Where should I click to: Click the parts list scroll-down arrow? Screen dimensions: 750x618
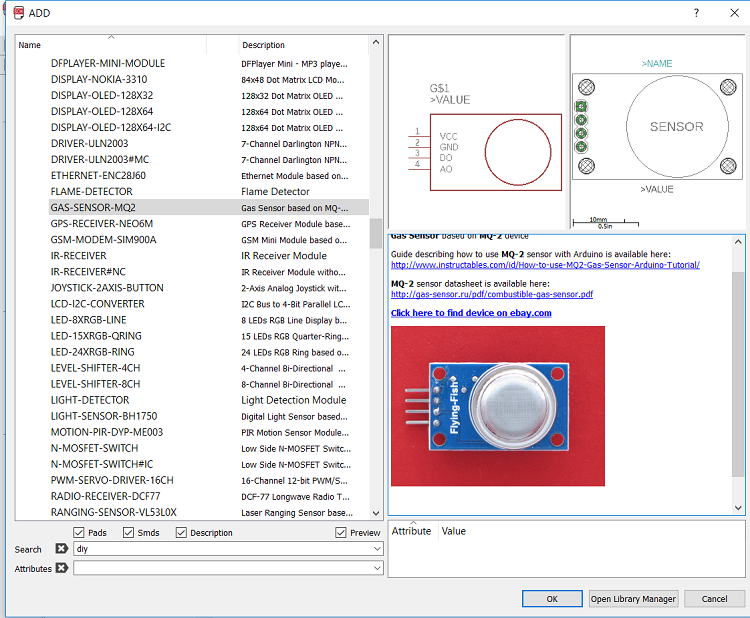coord(376,513)
